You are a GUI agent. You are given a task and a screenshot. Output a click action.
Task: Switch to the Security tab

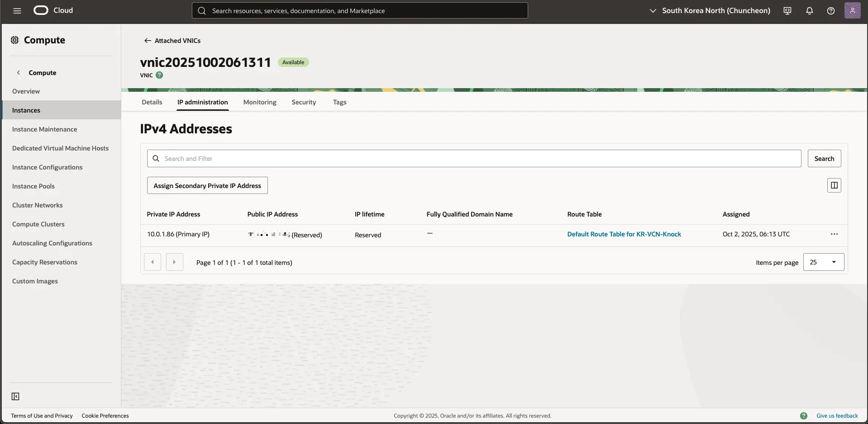(304, 102)
